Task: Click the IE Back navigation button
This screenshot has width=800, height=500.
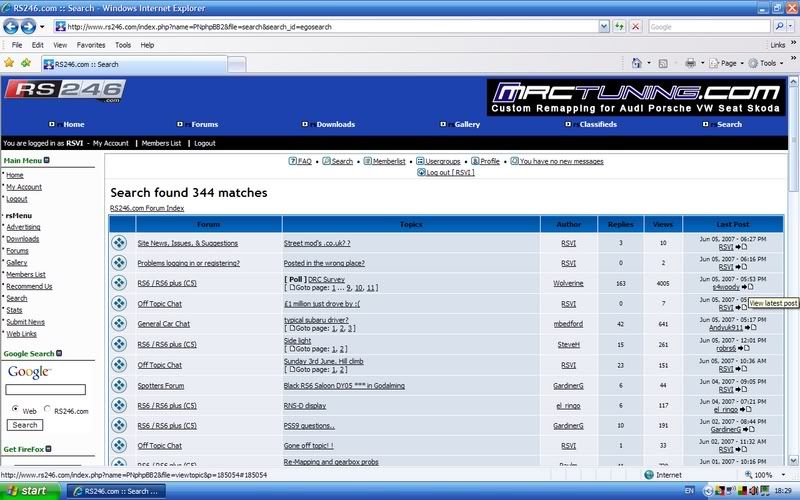Action: 11,26
